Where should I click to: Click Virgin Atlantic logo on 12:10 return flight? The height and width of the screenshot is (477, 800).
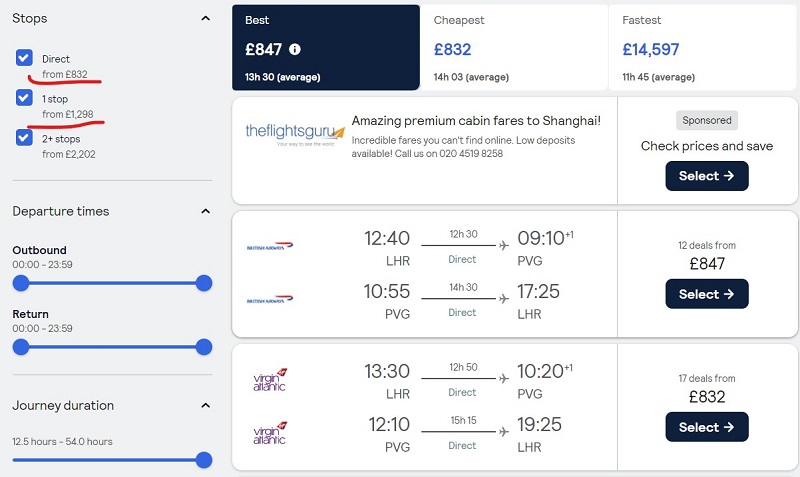click(270, 433)
